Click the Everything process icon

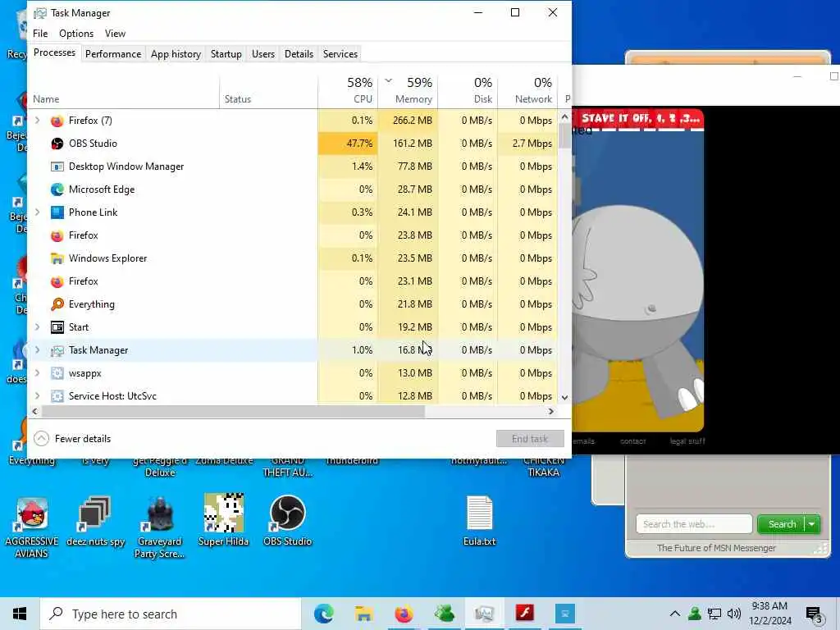pos(57,304)
